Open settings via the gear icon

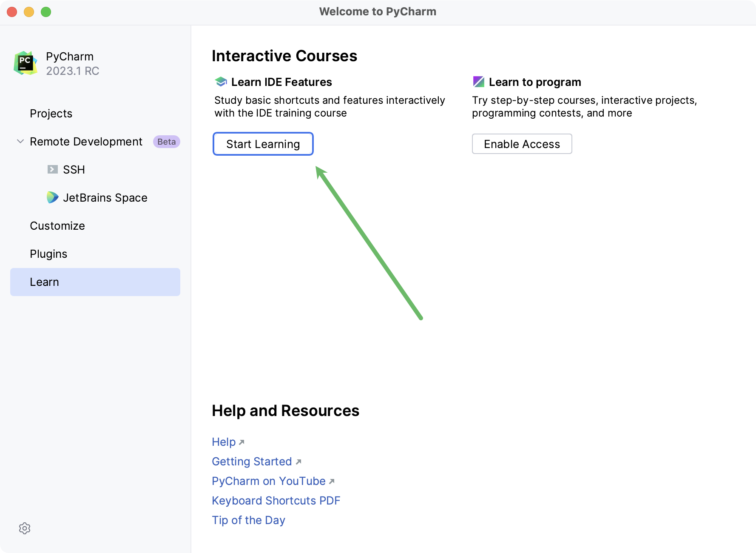pyautogui.click(x=25, y=528)
